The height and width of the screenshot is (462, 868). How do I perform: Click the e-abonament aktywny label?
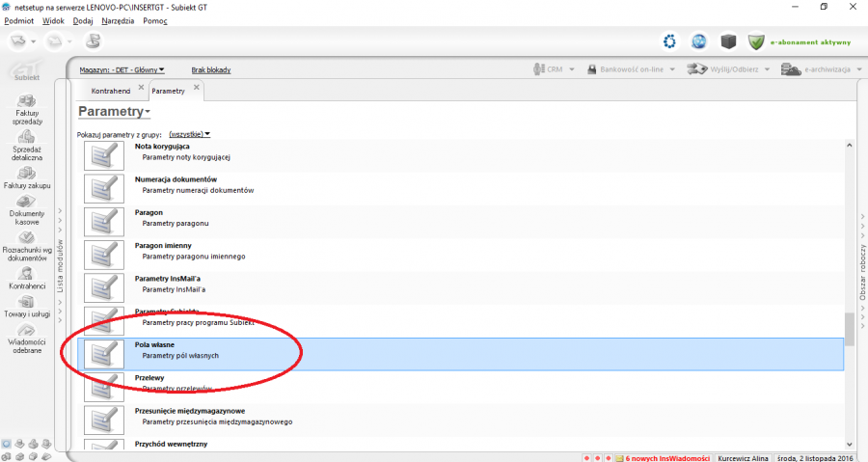point(810,42)
